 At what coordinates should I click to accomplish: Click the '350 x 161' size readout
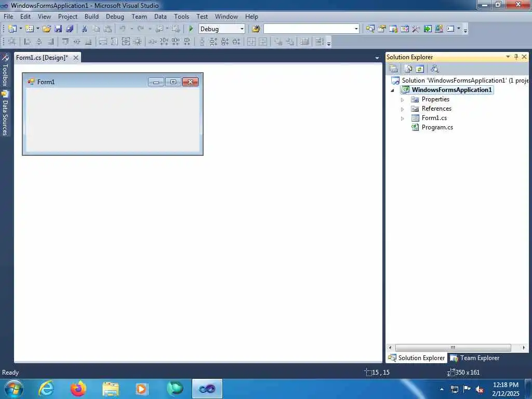click(467, 372)
